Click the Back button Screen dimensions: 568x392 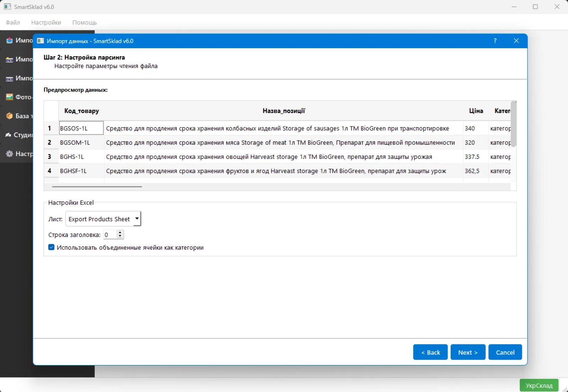[430, 352]
